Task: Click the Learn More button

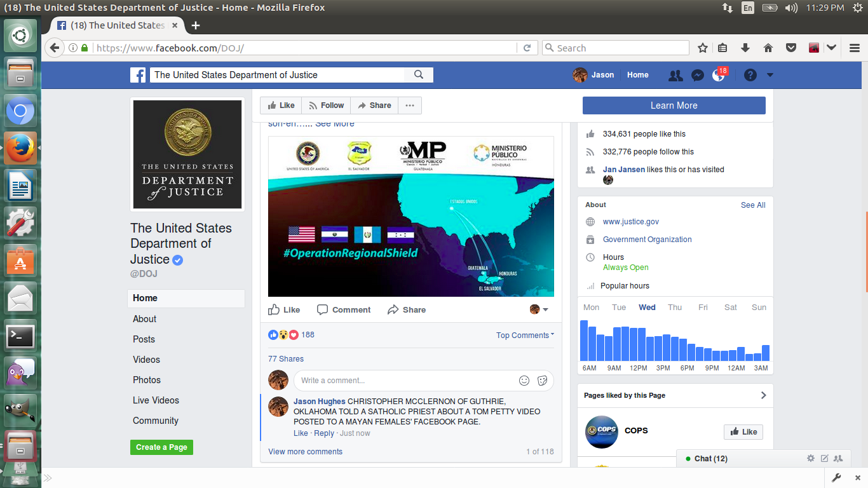Action: pos(674,105)
